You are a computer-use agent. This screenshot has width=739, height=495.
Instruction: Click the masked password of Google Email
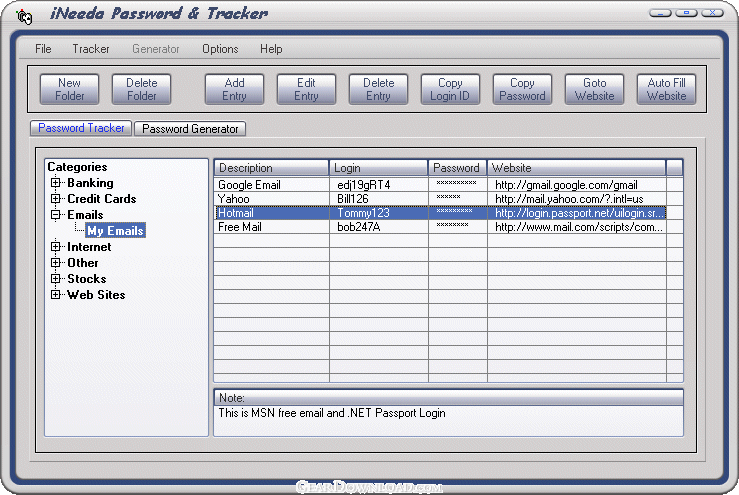coord(458,185)
